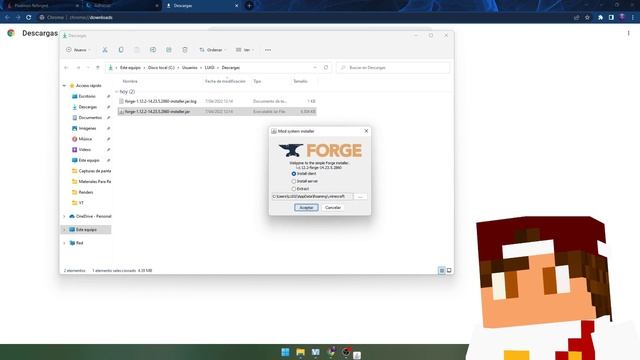Open Chrome side panel icon
Screen dimensions: 640x360
(611, 18)
